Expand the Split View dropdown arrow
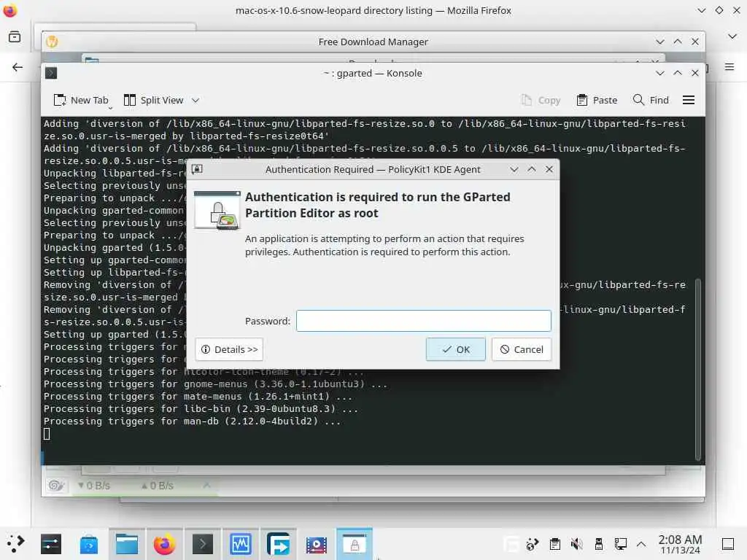The image size is (747, 560). [196, 100]
